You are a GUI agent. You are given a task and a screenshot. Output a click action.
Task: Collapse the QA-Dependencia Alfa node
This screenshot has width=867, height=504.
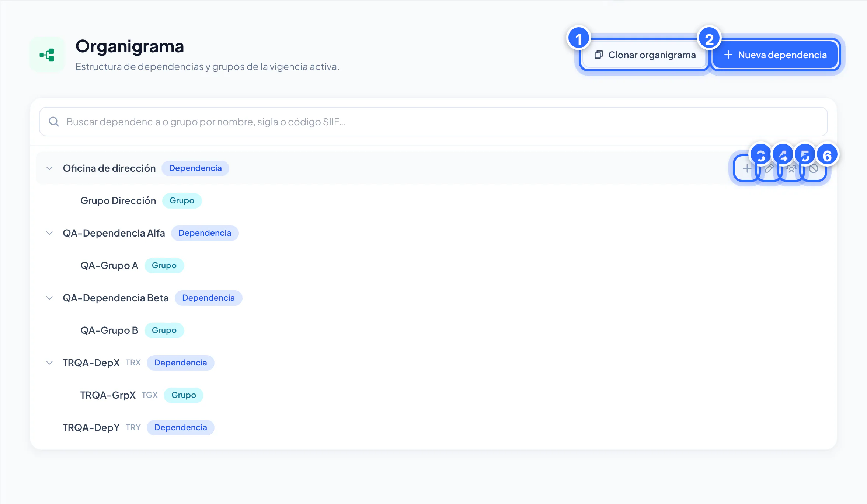pyautogui.click(x=49, y=233)
